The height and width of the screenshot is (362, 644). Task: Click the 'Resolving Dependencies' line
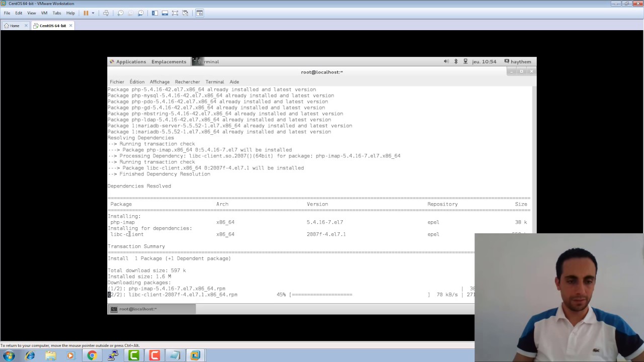141,138
